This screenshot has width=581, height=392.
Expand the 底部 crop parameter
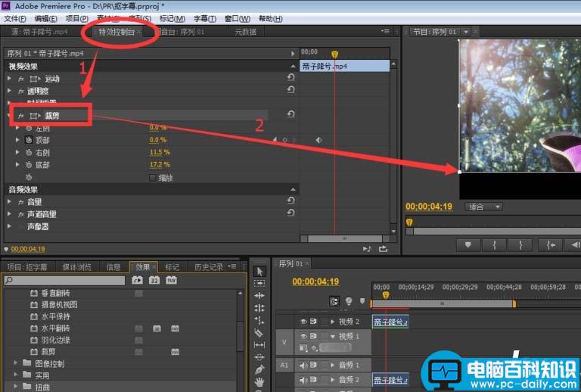17,164
